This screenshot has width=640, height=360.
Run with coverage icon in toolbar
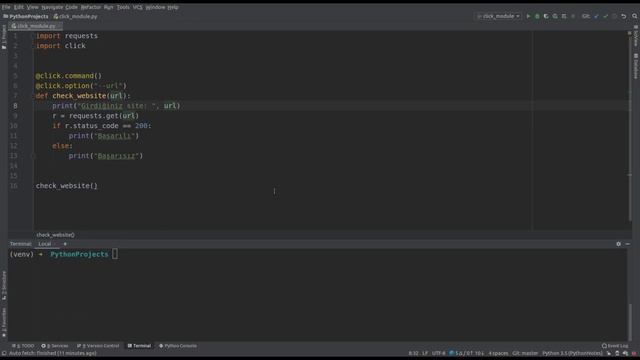546,16
